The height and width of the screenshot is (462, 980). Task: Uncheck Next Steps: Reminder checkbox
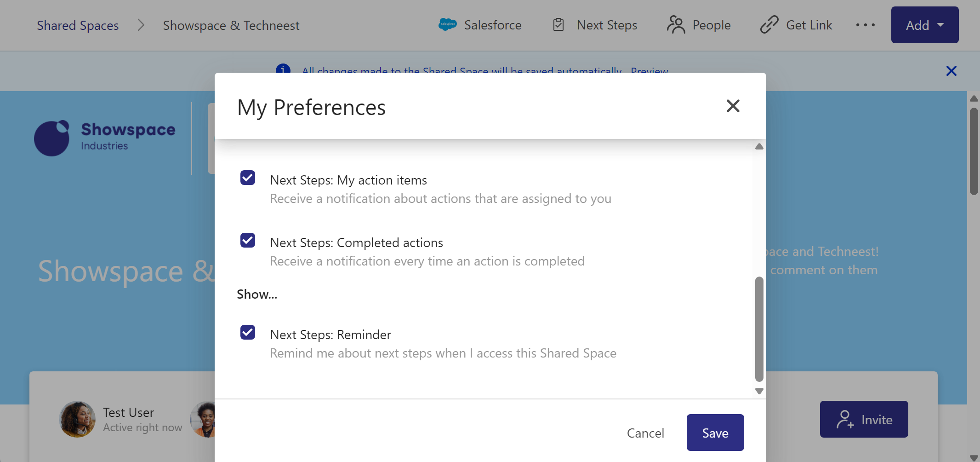coord(248,332)
